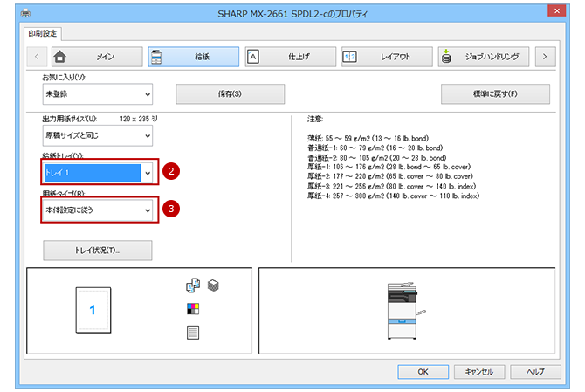The width and height of the screenshot is (585, 392).
Task: Expand the 給紙トレイ dropdown showing トレイ 1
Action: 98,173
